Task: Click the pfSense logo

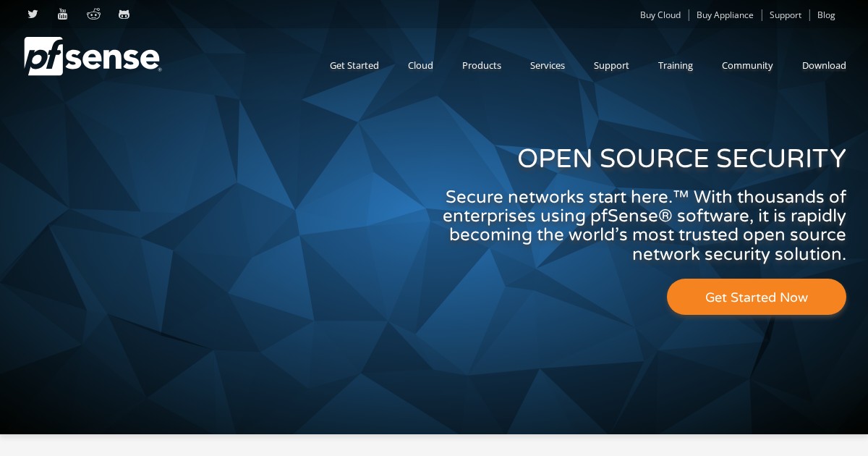Action: [93, 56]
